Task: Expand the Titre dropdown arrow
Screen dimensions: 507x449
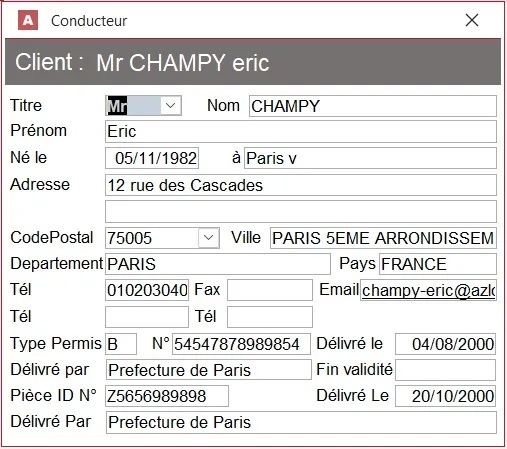Action: click(x=171, y=106)
